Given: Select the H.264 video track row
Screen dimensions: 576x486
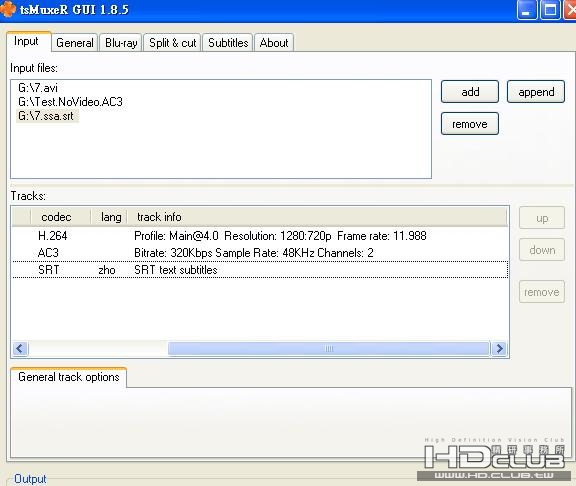Looking at the screenshot, I should click(x=260, y=236).
